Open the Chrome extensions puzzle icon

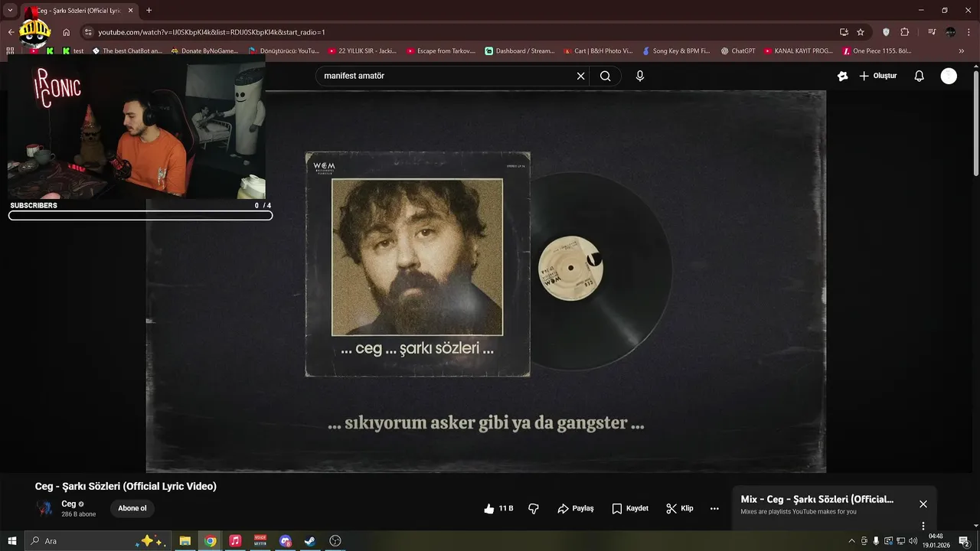coord(905,32)
